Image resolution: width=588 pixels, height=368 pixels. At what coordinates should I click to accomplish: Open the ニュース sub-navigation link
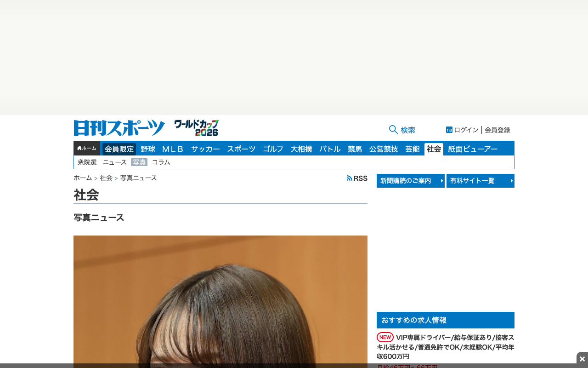[115, 162]
